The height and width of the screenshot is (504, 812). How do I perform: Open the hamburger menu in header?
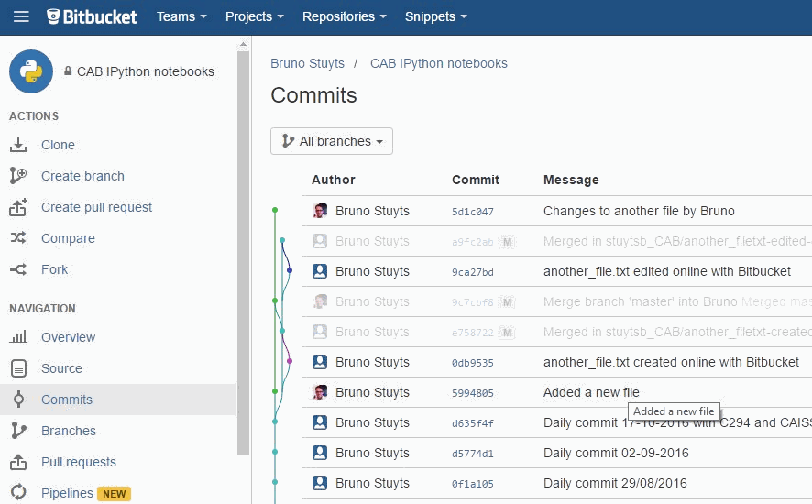tap(21, 16)
